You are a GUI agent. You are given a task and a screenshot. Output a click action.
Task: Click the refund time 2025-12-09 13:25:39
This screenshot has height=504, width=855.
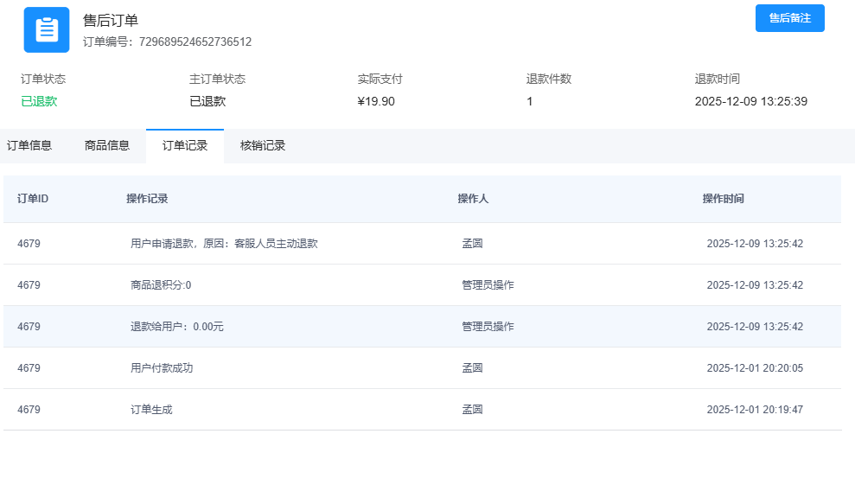(750, 101)
